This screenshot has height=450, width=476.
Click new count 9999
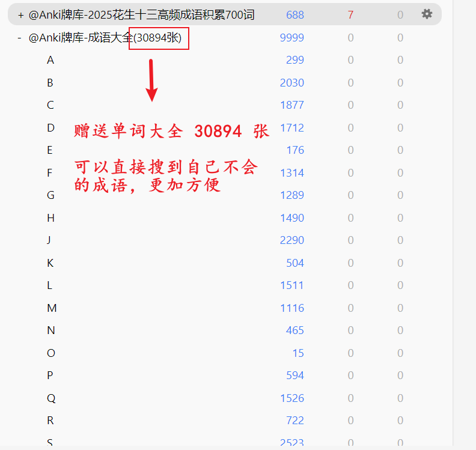[x=291, y=38]
